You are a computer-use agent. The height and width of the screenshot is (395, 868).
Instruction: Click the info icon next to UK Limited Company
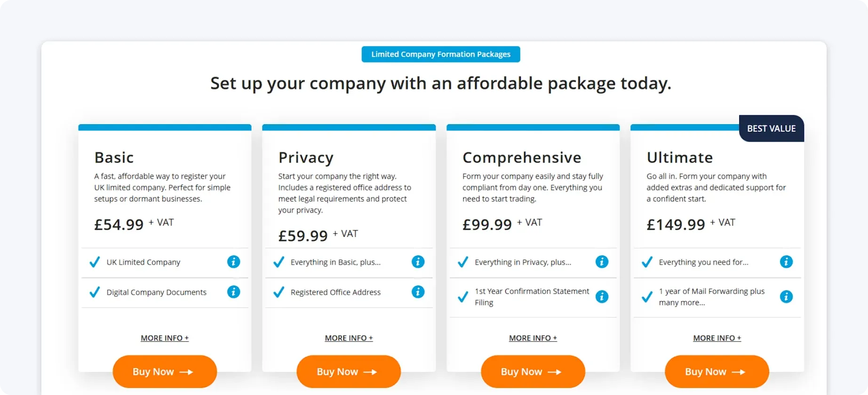tap(234, 262)
